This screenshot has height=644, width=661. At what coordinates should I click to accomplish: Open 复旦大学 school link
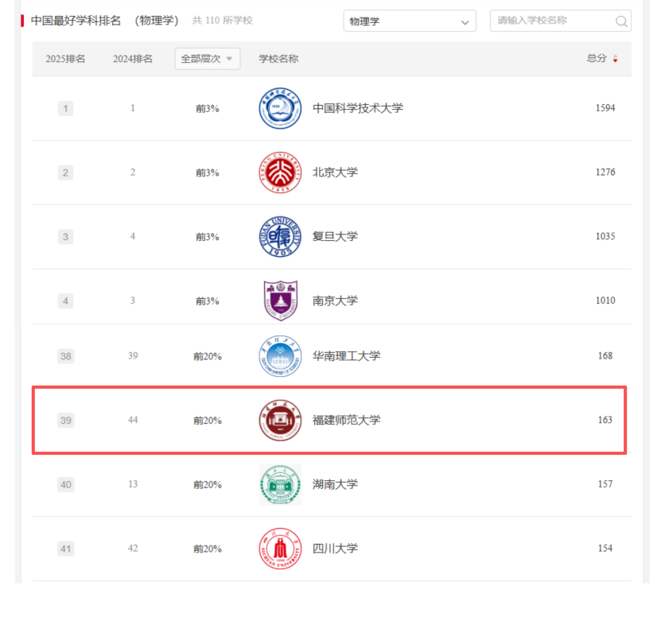335,236
